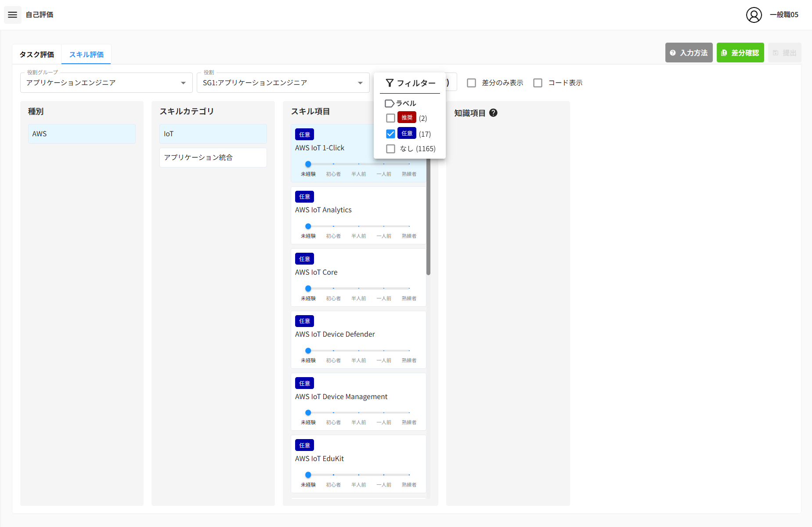Screen dimensions: 812x527
Task: Click the 差分確認 button
Action: [740, 53]
